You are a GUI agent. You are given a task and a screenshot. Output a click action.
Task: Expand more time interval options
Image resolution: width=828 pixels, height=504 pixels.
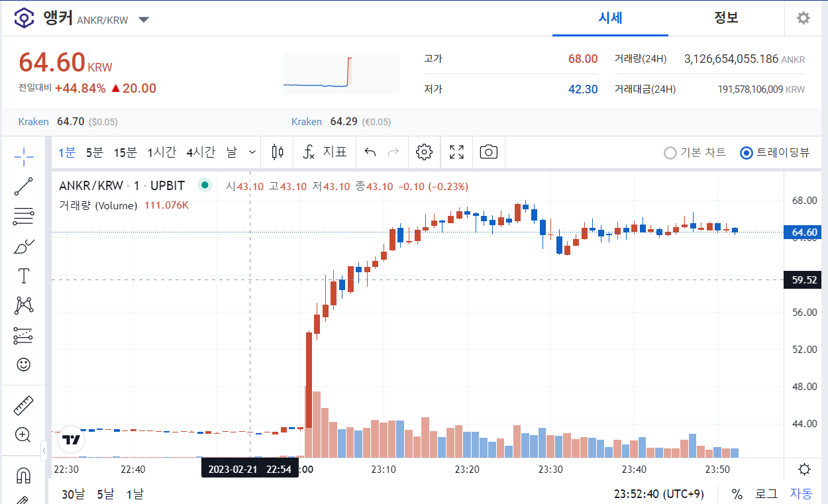point(252,152)
